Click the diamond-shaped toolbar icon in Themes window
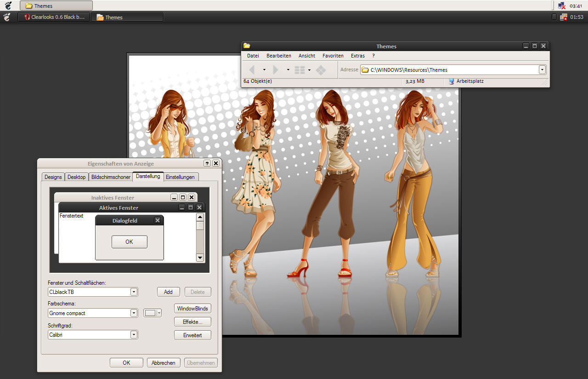Image resolution: width=588 pixels, height=379 pixels. 321,70
